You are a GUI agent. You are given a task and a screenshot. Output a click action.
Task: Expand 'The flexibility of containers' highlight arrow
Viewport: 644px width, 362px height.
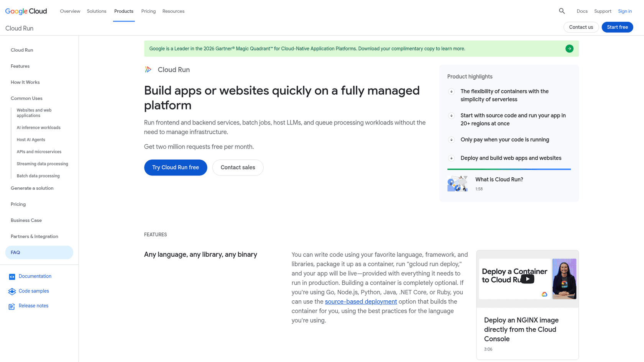pos(452,92)
